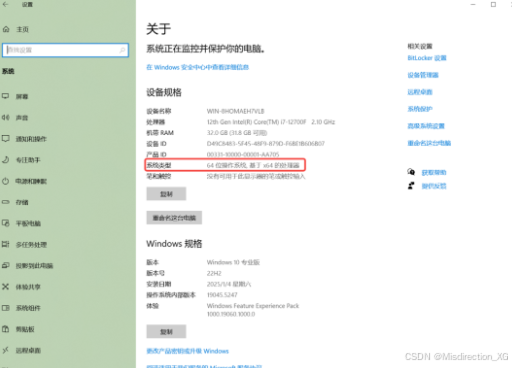The image size is (512, 368).
Task: Click 复制 button under 设备规格
Action: pyautogui.click(x=166, y=194)
